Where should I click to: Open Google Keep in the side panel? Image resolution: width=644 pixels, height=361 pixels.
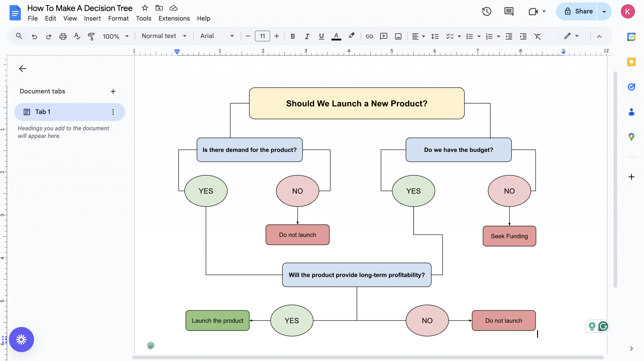[x=631, y=62]
